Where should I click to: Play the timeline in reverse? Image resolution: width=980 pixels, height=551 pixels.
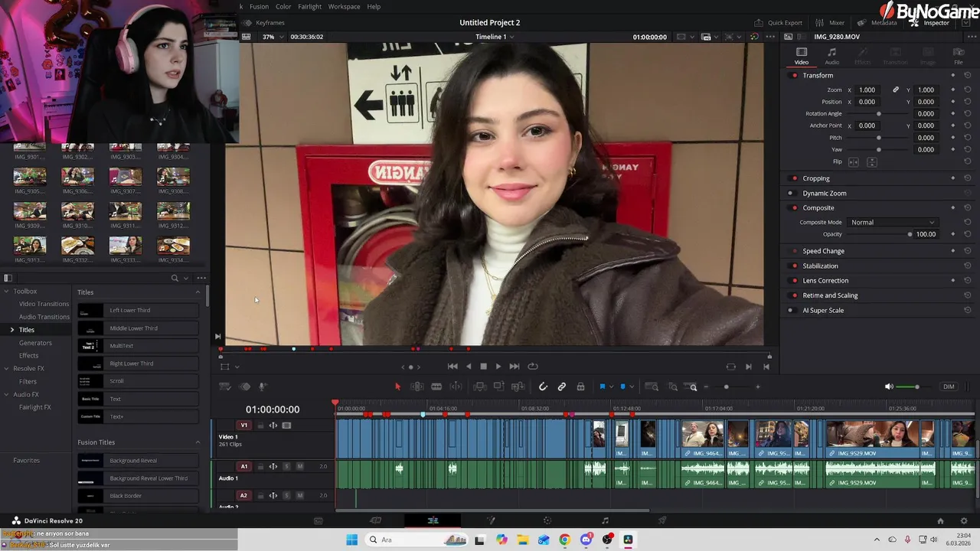[469, 367]
